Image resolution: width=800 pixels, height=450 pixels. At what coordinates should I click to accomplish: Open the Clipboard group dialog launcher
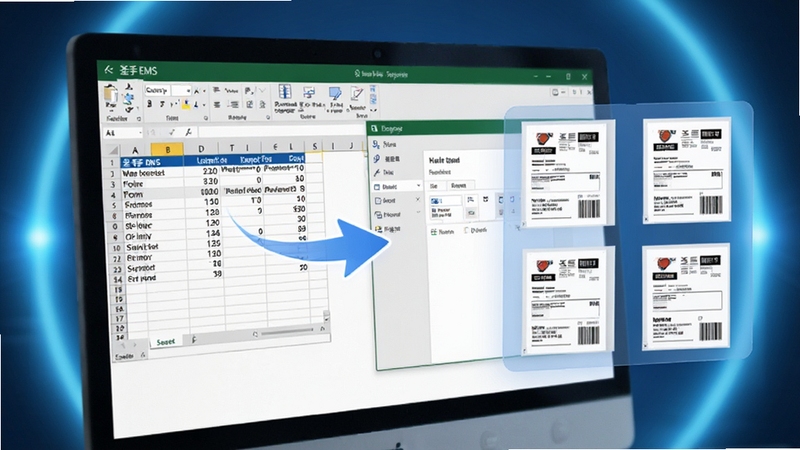[138, 119]
